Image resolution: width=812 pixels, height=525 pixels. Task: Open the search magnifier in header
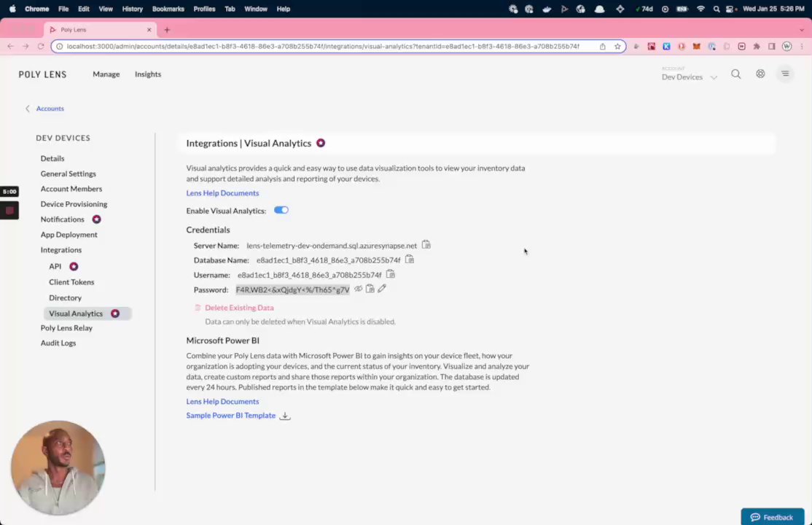[x=736, y=74]
